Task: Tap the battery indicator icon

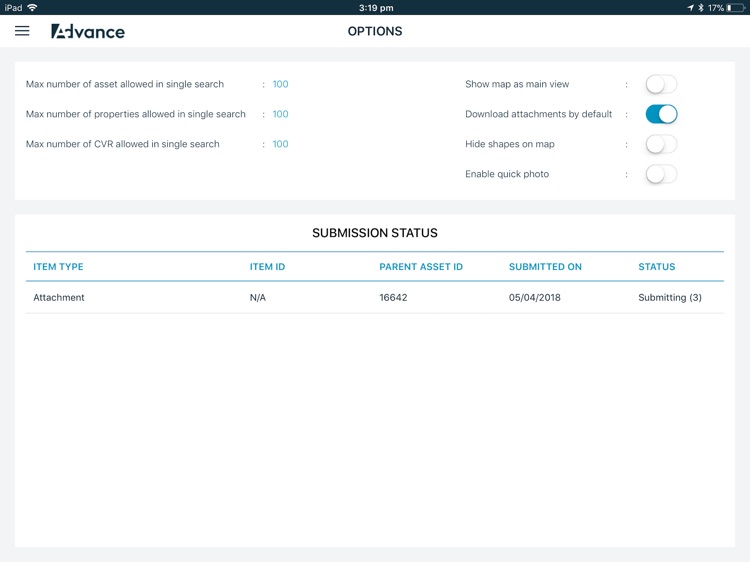Action: pos(736,8)
